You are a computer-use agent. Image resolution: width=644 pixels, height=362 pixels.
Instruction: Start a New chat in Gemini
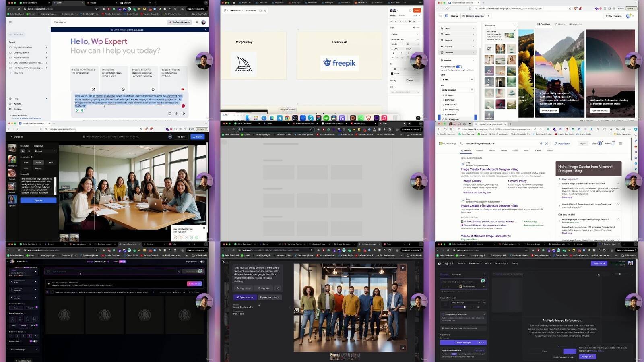click(x=17, y=35)
